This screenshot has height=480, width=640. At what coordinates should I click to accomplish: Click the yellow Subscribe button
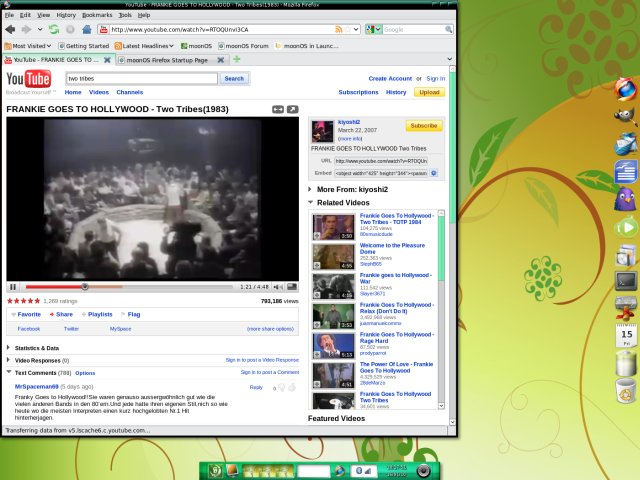(424, 126)
